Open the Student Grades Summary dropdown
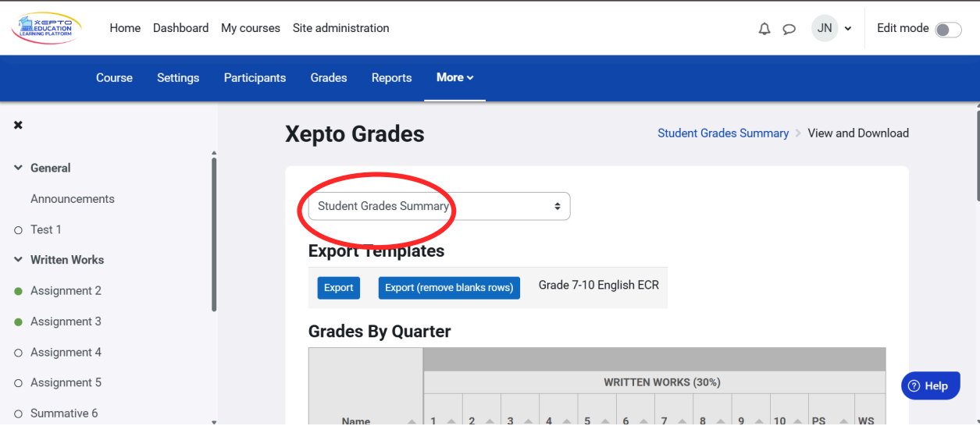The image size is (980, 426). coord(440,206)
